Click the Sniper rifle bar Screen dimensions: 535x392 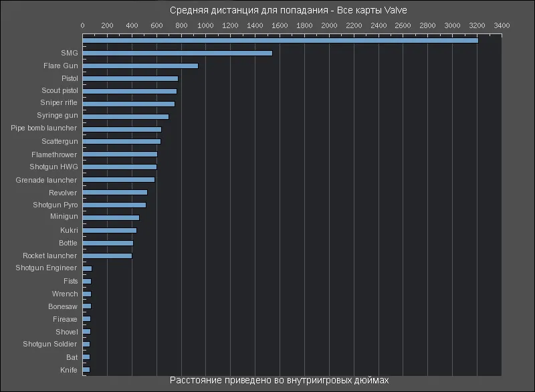(128, 104)
